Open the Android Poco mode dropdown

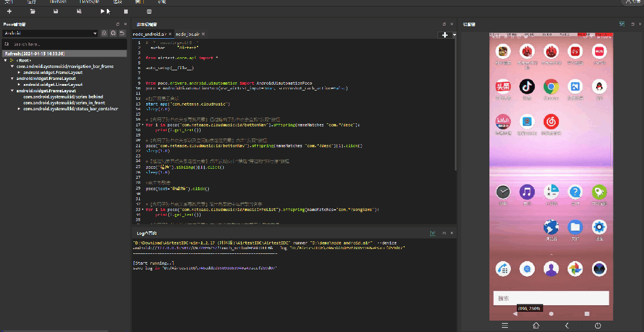(x=50, y=33)
